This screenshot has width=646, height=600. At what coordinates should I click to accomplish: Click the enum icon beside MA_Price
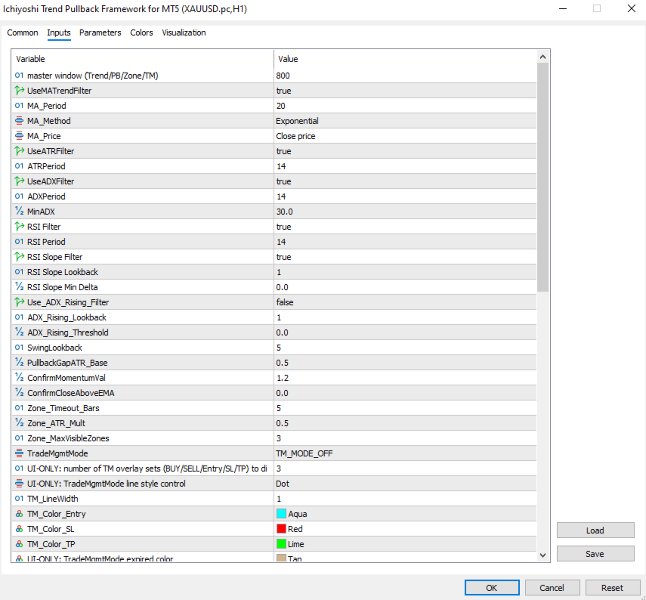tap(19, 136)
